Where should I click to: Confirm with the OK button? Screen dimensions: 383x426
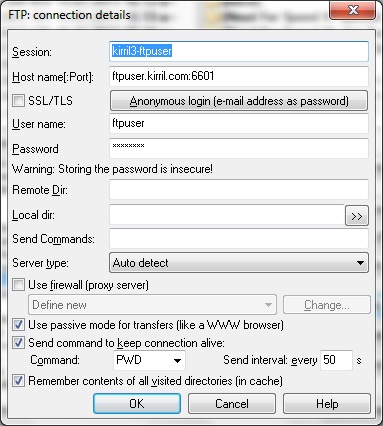(x=137, y=404)
